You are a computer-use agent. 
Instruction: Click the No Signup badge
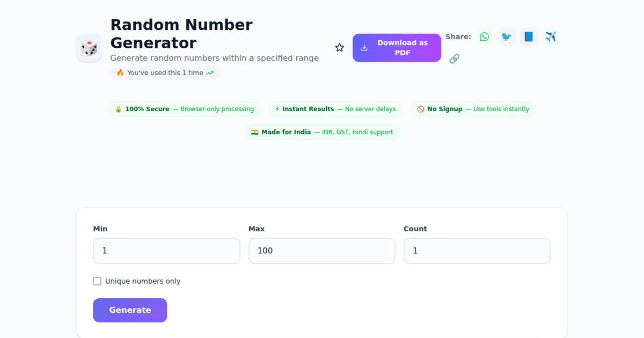tap(473, 109)
